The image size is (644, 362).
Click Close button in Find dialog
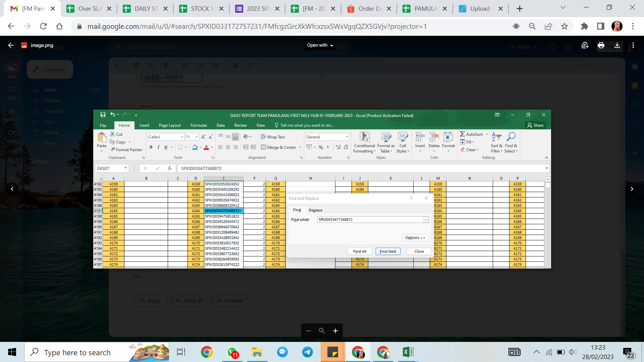[419, 251]
